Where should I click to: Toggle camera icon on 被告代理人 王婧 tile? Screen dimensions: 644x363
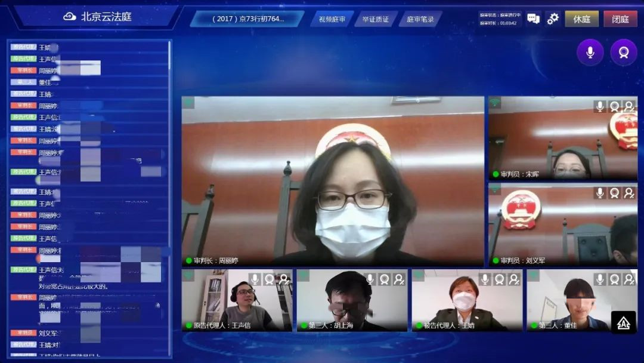500,279
